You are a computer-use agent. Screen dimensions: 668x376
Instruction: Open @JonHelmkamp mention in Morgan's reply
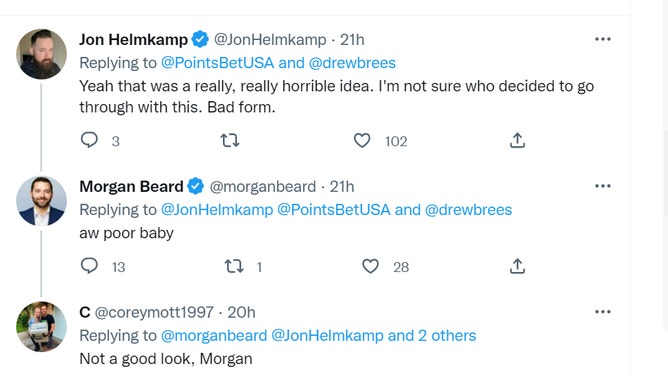tap(217, 210)
